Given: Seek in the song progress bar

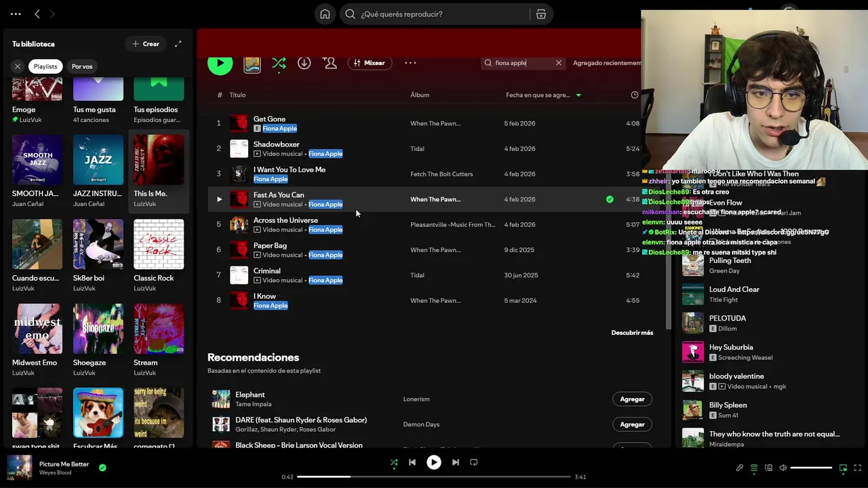Looking at the screenshot, I should (434, 477).
